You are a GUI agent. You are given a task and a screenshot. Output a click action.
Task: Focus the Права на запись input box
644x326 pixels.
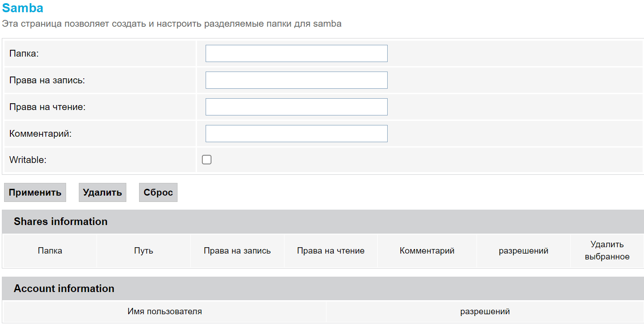coord(296,80)
